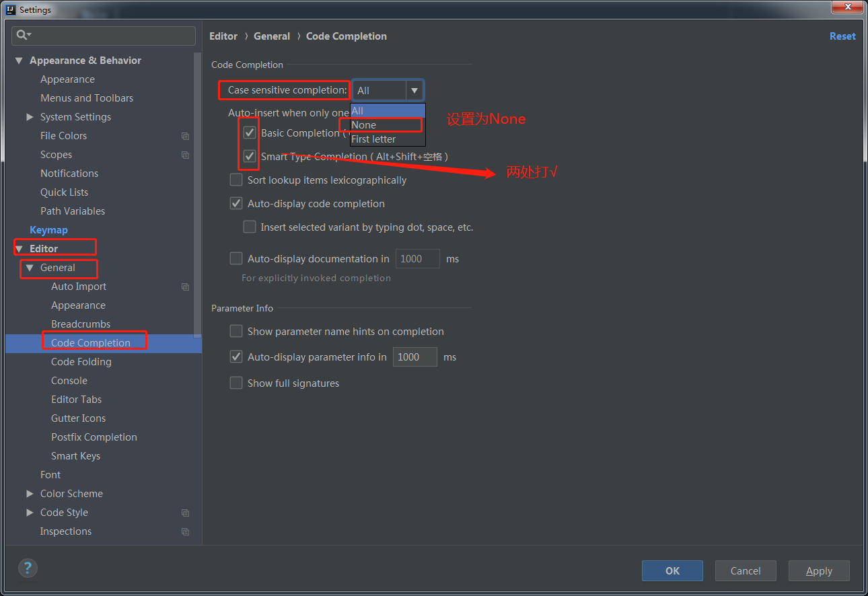Image resolution: width=868 pixels, height=596 pixels.
Task: Enable Insert selected variant by typing dot
Action: tap(250, 227)
